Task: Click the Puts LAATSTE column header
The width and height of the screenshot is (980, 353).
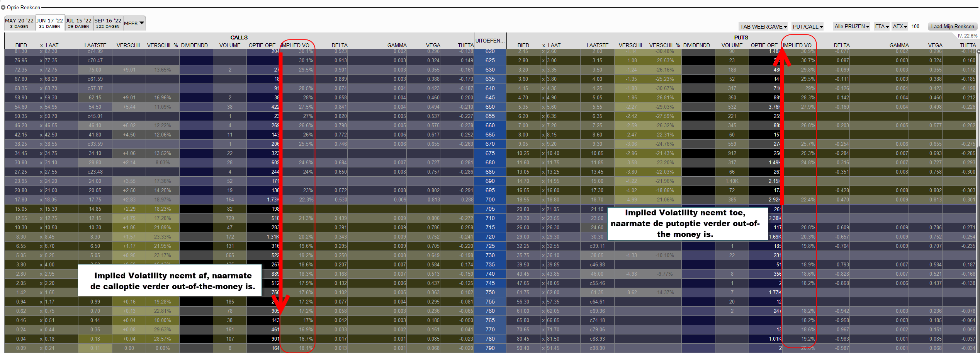Action: tap(597, 45)
